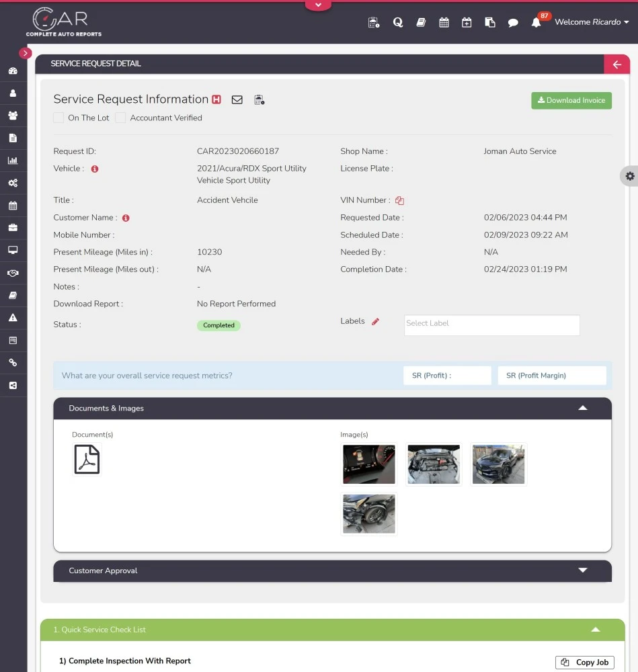
Task: Click the Copy Job button
Action: click(584, 662)
